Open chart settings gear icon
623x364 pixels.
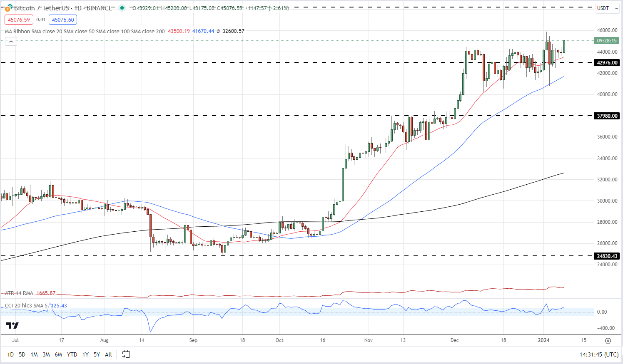608,340
